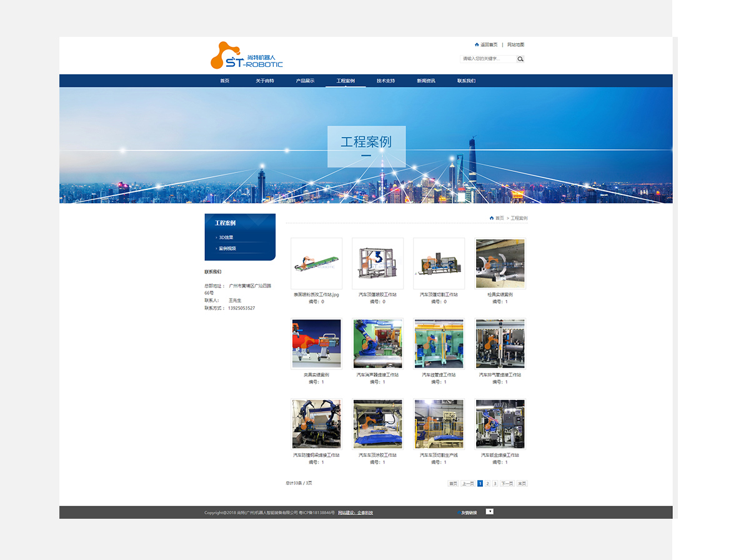
Task: Open the 检具实绩案例 thumbnail image
Action: (x=500, y=263)
